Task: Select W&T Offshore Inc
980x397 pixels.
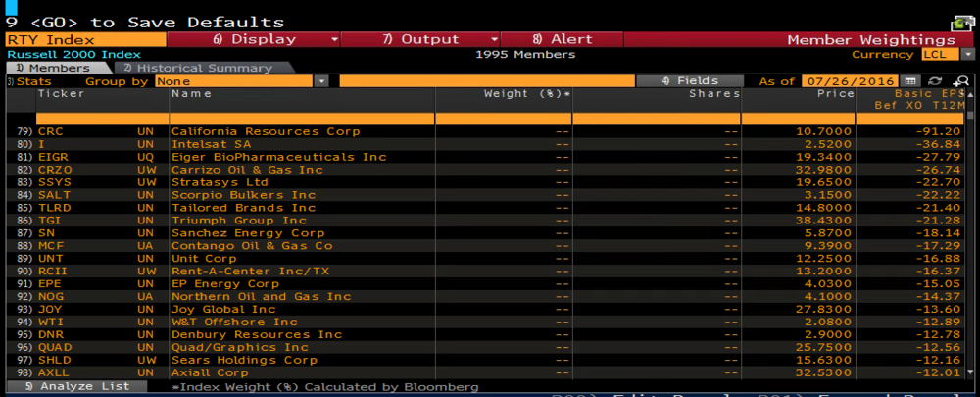Action: 234,322
